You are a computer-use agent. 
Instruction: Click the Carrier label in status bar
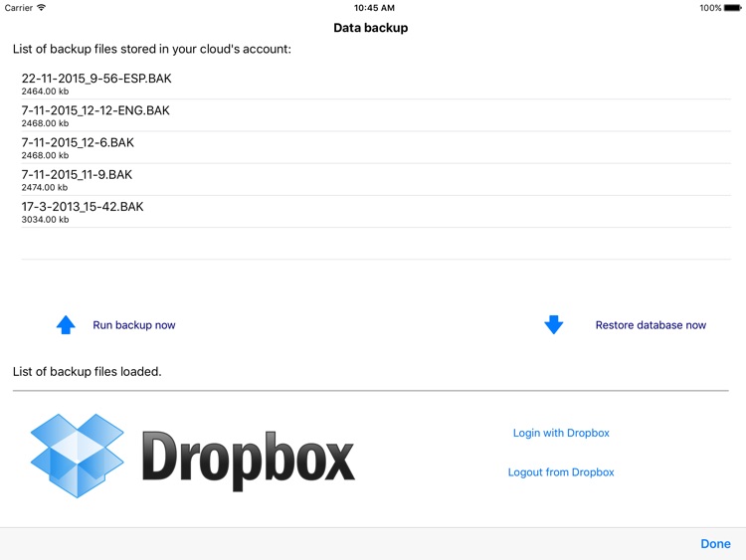pyautogui.click(x=19, y=8)
